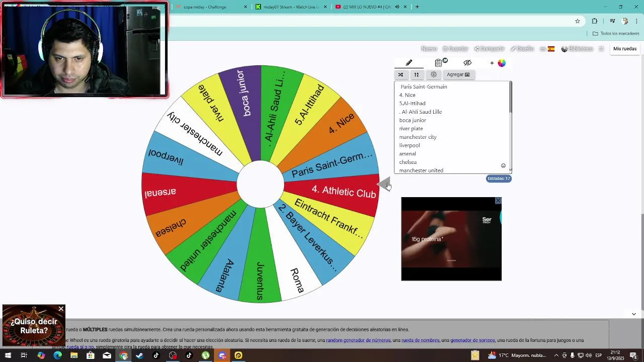Click the Entradas: 17 counter badge
This screenshot has height=362, width=644.
point(499,178)
